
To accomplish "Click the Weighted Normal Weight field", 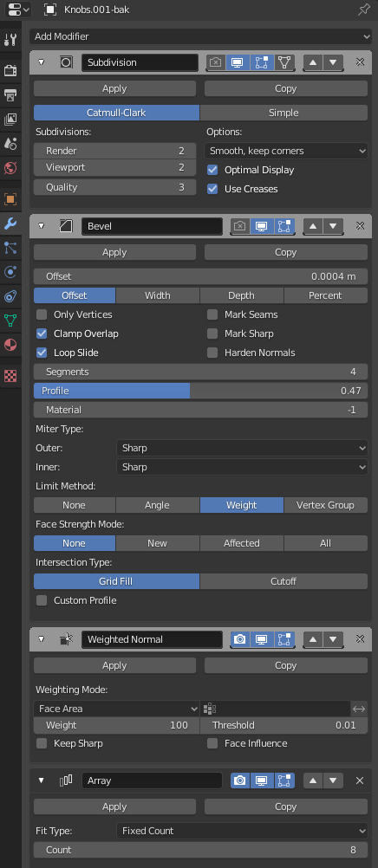I will pyautogui.click(x=116, y=725).
